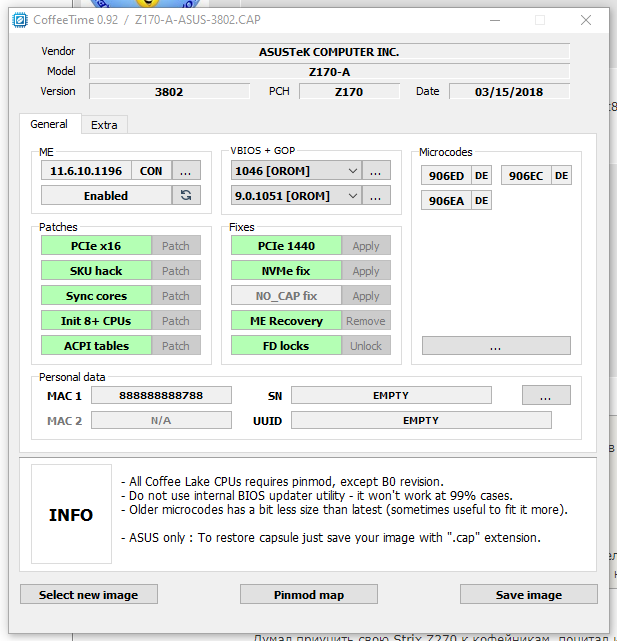Click Patch button for SKU hack
The height and width of the screenshot is (641, 617).
(176, 271)
